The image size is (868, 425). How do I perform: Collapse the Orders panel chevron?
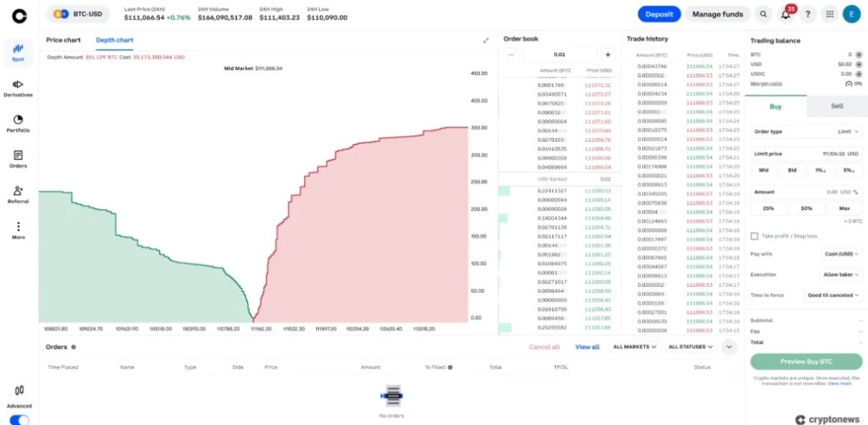click(729, 347)
